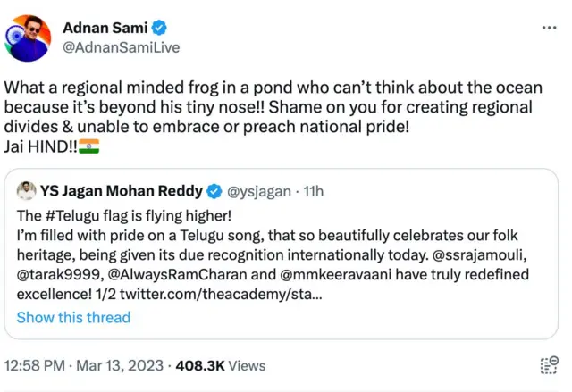
Task: Open the Adnan Sami display name link
Action: pos(106,27)
